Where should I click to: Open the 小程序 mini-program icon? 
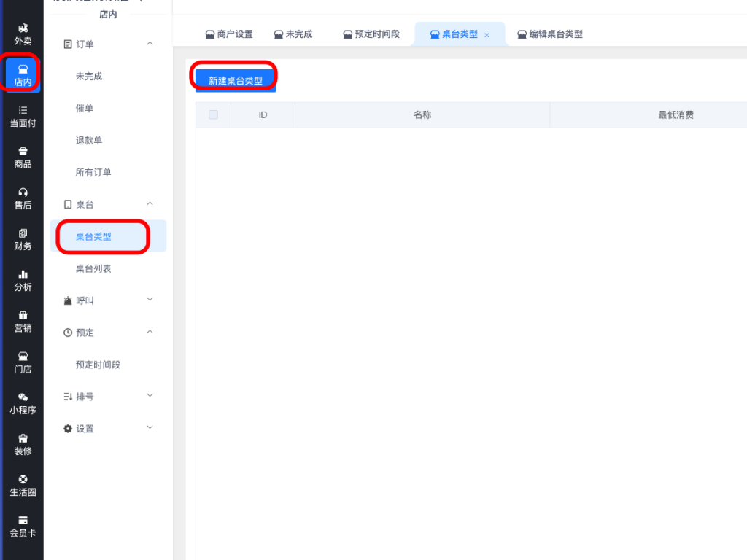click(x=23, y=402)
